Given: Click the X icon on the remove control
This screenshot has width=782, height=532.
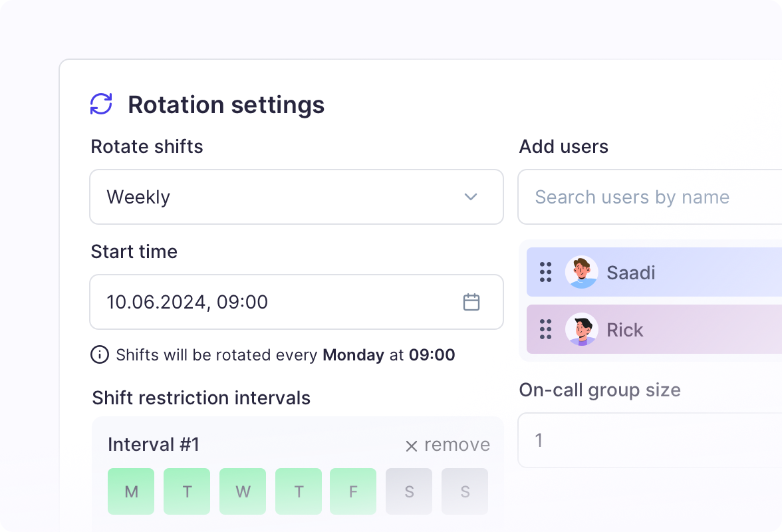Looking at the screenshot, I should [411, 444].
